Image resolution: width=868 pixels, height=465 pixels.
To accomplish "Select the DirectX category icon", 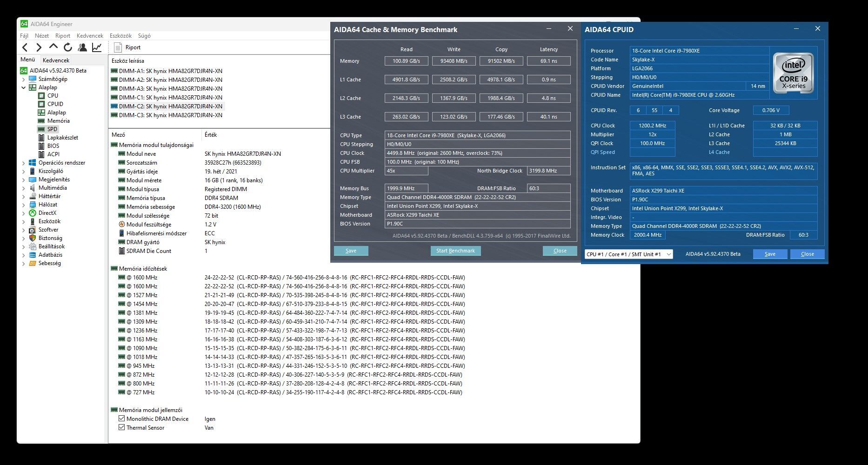I will [x=32, y=213].
